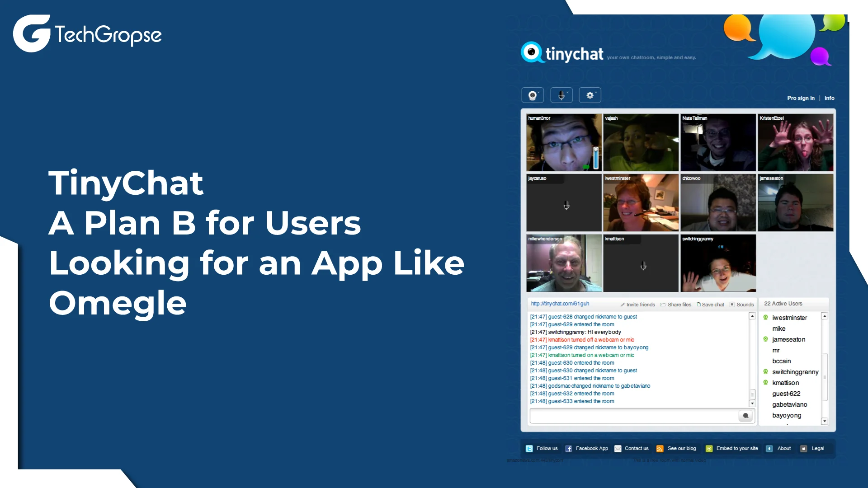
Task: Send message with the speech bubble button
Action: click(x=745, y=416)
